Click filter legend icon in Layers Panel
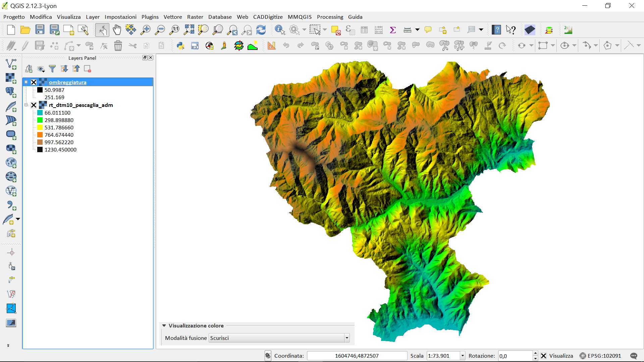 coord(52,69)
